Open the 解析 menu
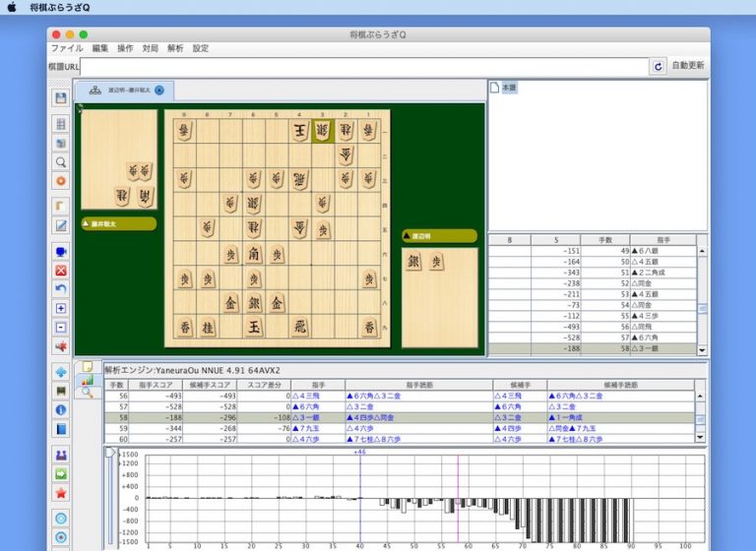756x551 pixels. pyautogui.click(x=176, y=47)
